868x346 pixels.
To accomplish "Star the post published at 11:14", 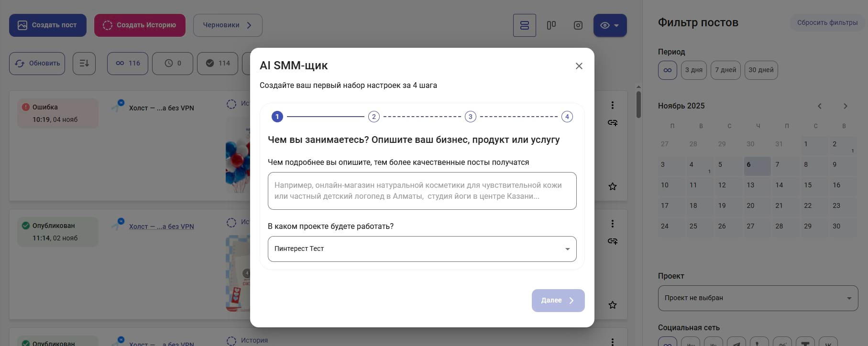I will tap(612, 305).
